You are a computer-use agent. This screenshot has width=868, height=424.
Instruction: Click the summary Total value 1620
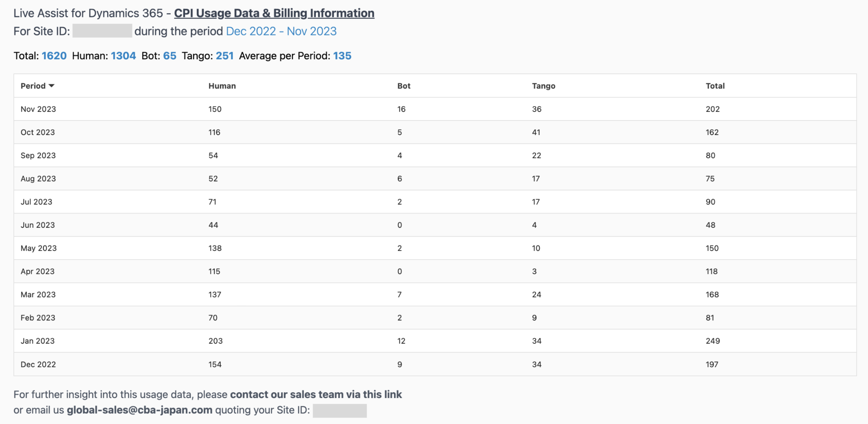point(54,56)
